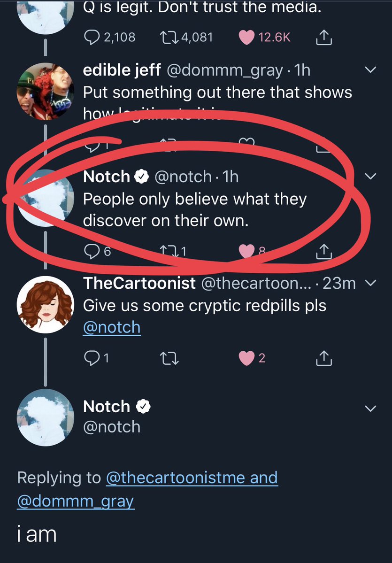
Task: Expand options for edible jeff's tweet
Action: [370, 70]
